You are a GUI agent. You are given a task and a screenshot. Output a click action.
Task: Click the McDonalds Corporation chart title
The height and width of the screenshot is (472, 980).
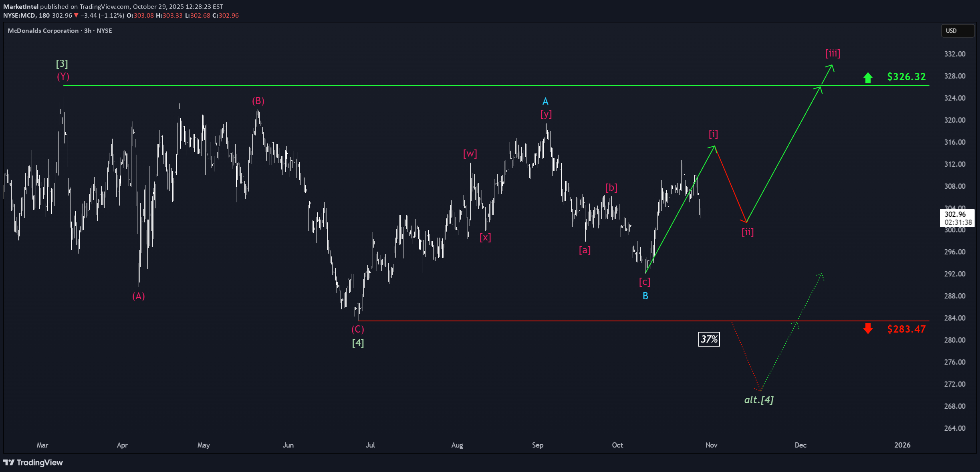43,31
